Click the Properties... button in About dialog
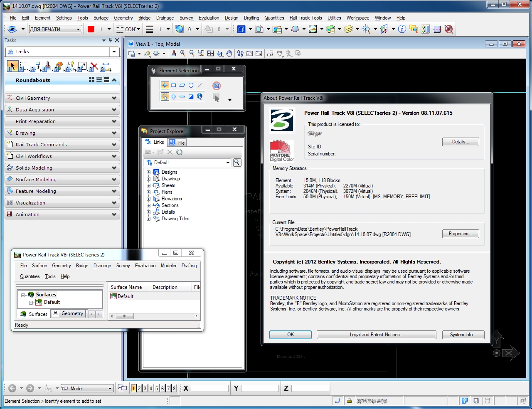This screenshot has height=409, width=532. [x=461, y=234]
